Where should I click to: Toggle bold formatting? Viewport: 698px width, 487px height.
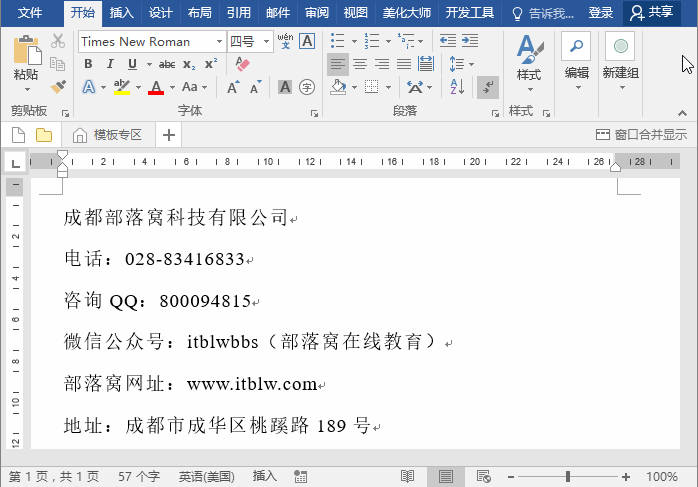click(x=88, y=64)
